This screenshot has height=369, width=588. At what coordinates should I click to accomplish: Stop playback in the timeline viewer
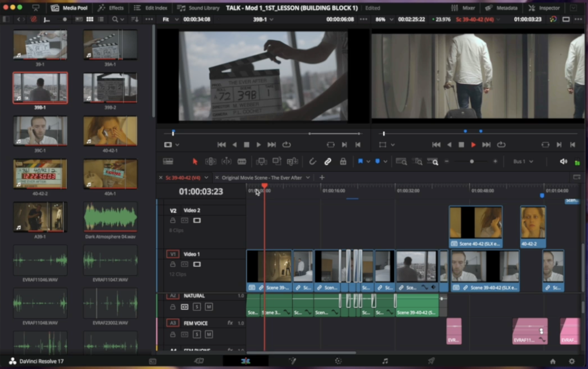[x=461, y=145]
